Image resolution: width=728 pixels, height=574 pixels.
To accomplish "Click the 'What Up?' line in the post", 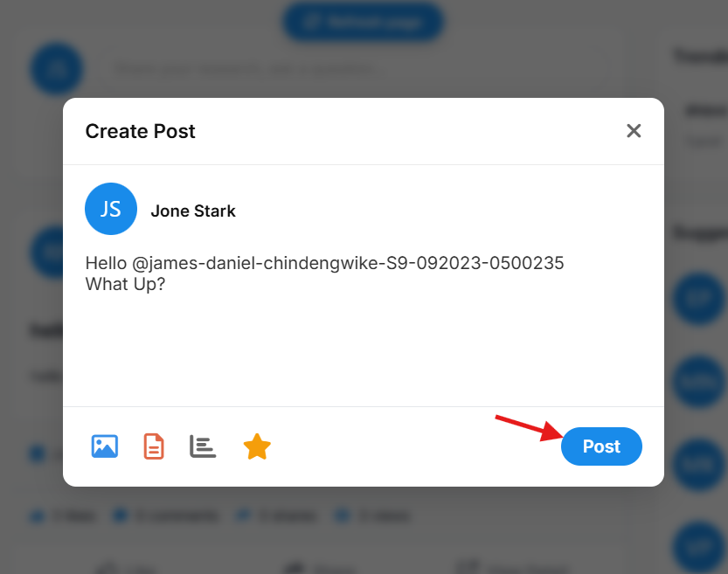I will pos(125,284).
